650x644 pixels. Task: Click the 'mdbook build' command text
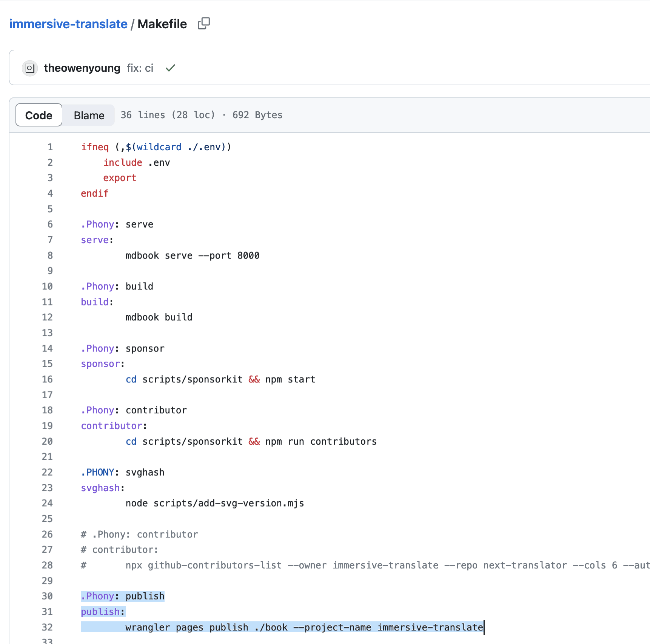(159, 317)
